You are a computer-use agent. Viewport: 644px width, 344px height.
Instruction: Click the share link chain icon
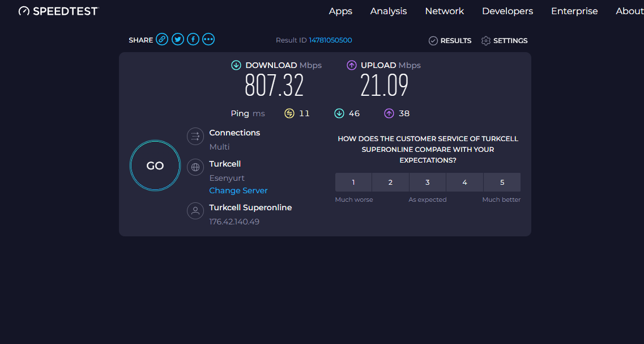pyautogui.click(x=162, y=40)
